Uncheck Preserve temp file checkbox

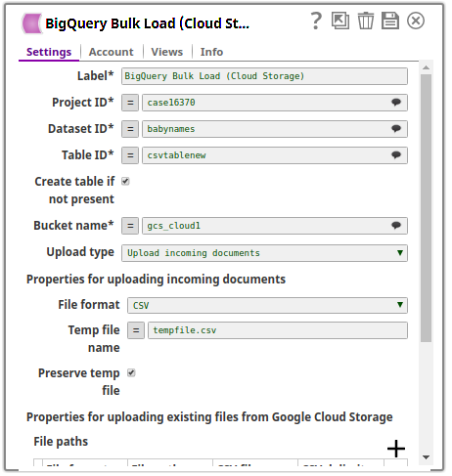tap(131, 372)
